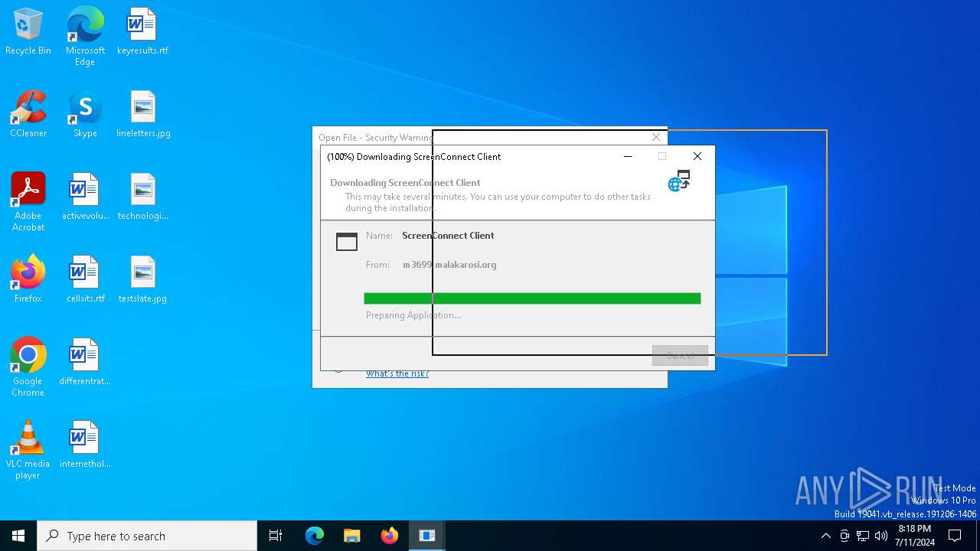980x551 pixels.
Task: Select the keyresults.rtf file on desktop
Action: (142, 32)
